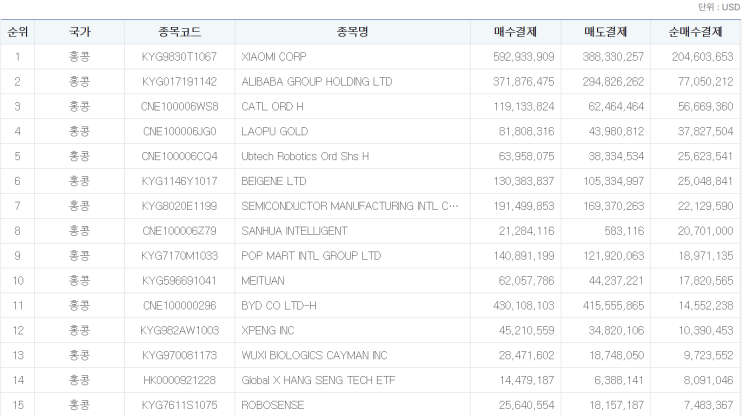
Task: Click stock code KYG596691041
Action: (179, 281)
